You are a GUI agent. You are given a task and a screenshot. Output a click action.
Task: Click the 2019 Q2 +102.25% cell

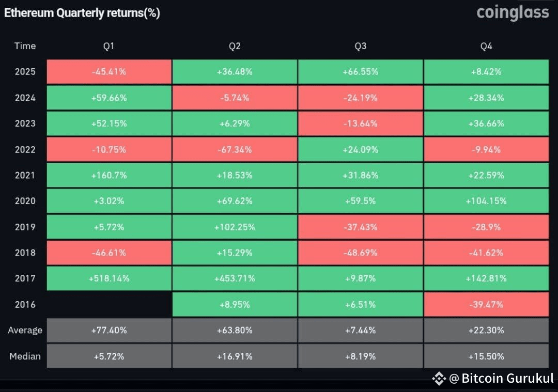[235, 227]
